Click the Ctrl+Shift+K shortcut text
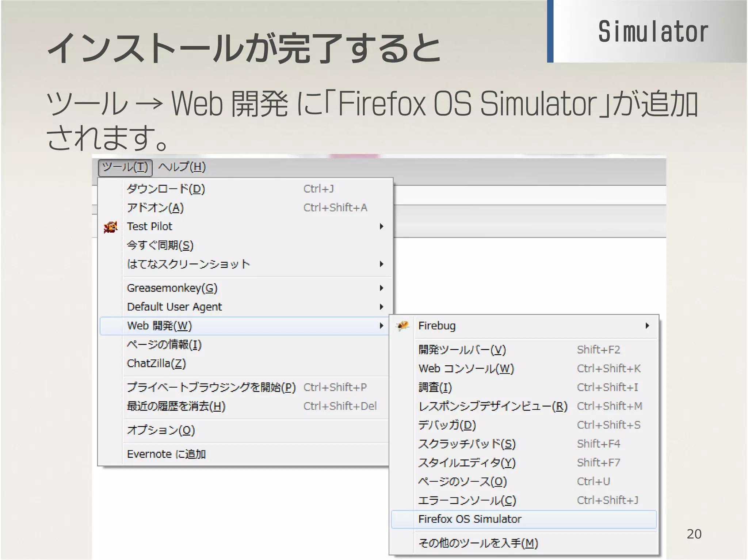Screen dimensions: 748x560 608,369
